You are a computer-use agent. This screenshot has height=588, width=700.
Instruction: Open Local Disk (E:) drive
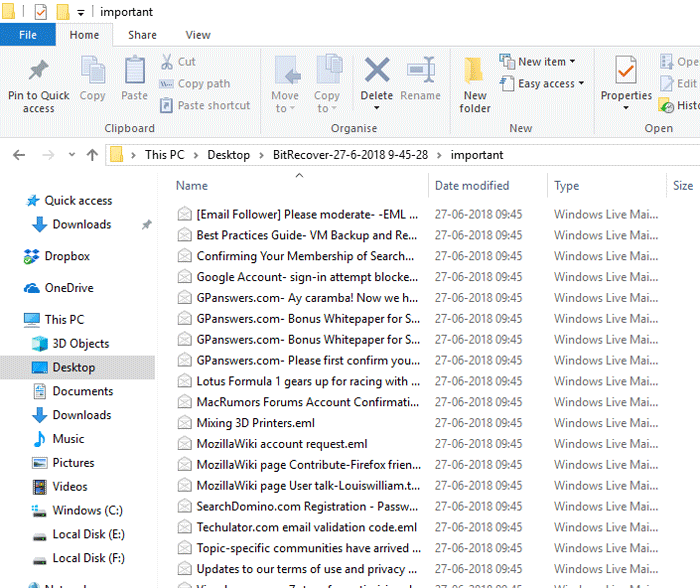tap(79, 534)
